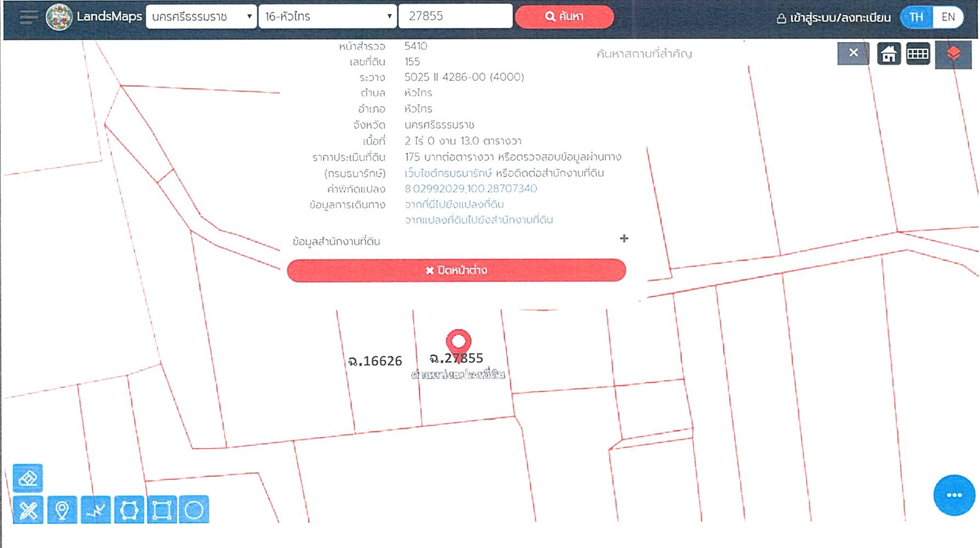Click the area value 2 ไร่ 0 งาน 13.0 ตารางวา
The image size is (980, 548).
click(463, 141)
